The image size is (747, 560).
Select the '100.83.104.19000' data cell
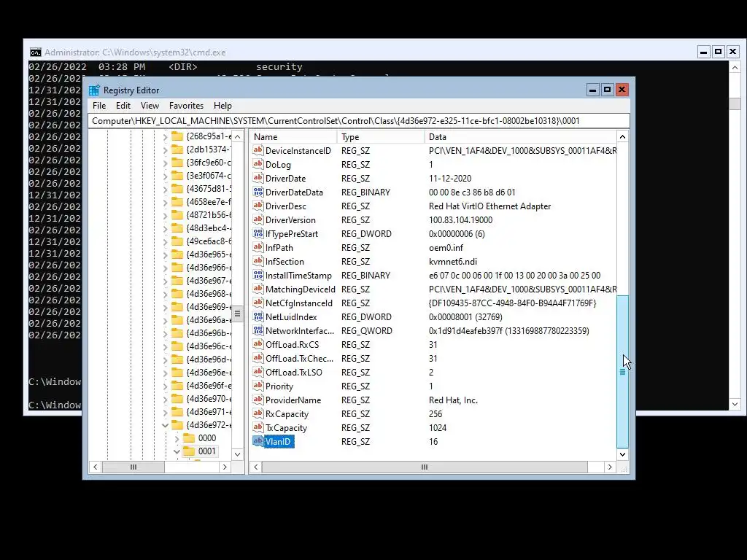[x=461, y=220]
